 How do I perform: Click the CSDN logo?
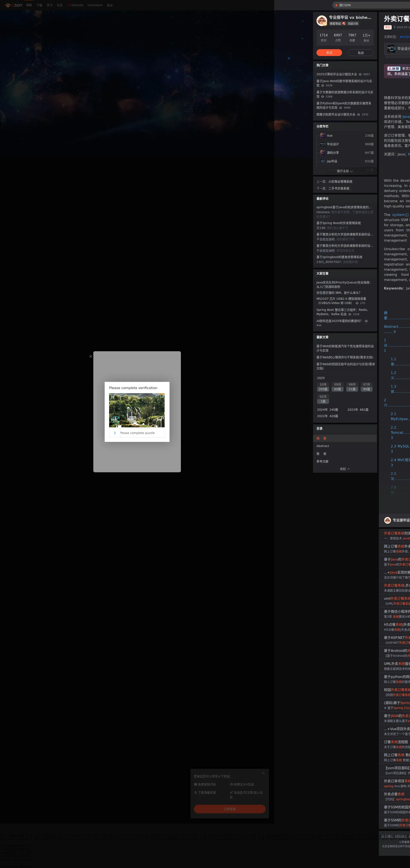coord(13,5)
